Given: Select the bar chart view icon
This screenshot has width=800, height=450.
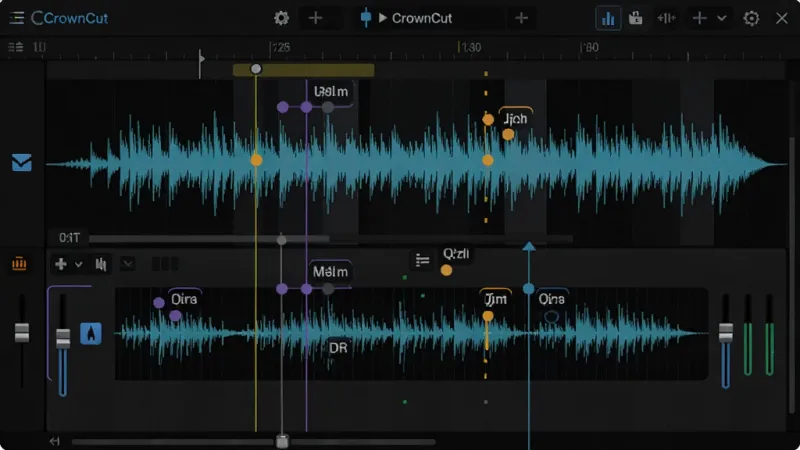Looking at the screenshot, I should tap(608, 19).
